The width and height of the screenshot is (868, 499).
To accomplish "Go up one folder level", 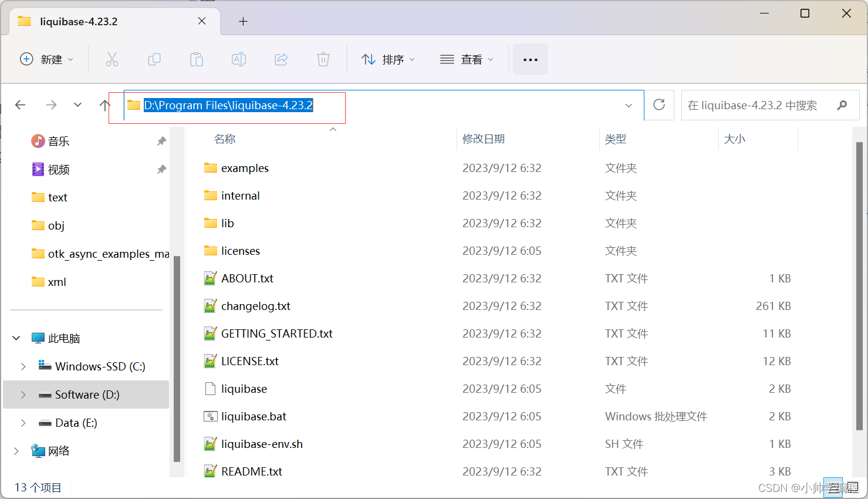I will pos(104,105).
